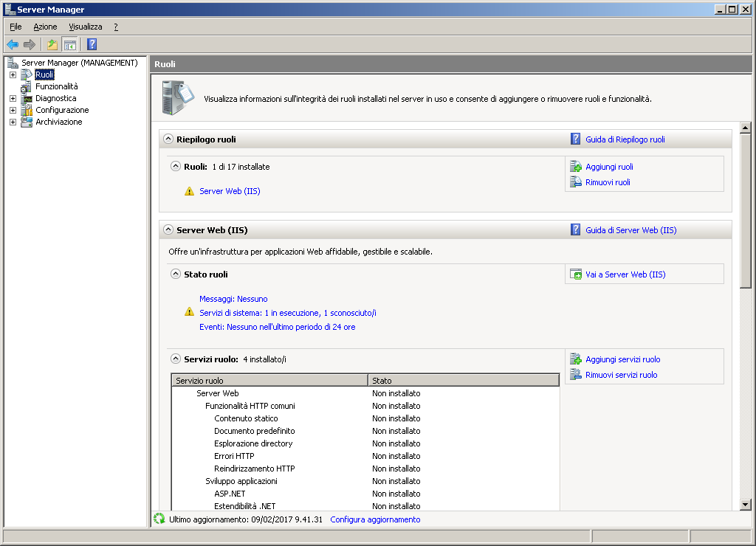
Task: Click the Rimuovi ruoli link
Action: coord(608,182)
